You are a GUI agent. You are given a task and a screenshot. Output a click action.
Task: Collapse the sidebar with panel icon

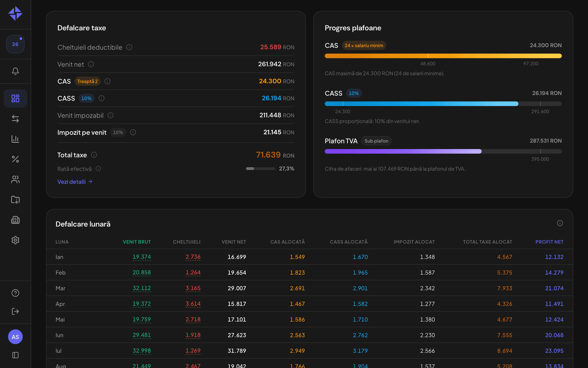click(15, 355)
